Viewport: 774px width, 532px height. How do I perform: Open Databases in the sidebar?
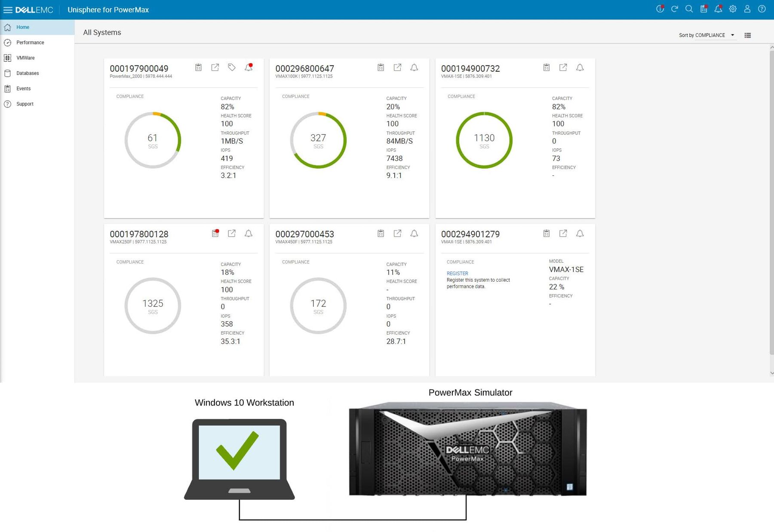28,73
